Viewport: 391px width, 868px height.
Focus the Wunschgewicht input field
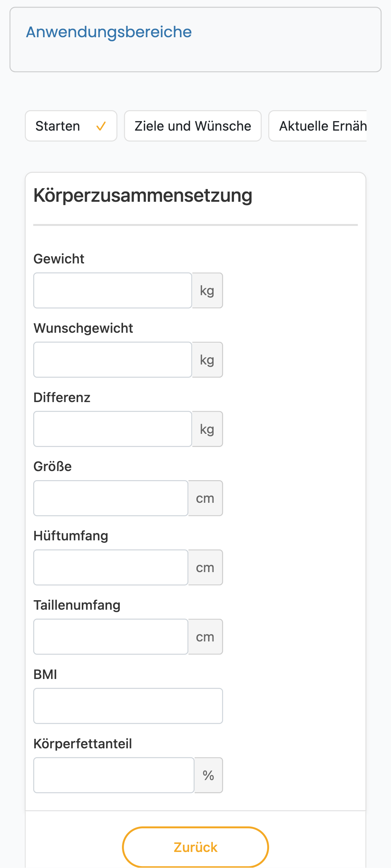[112, 360]
